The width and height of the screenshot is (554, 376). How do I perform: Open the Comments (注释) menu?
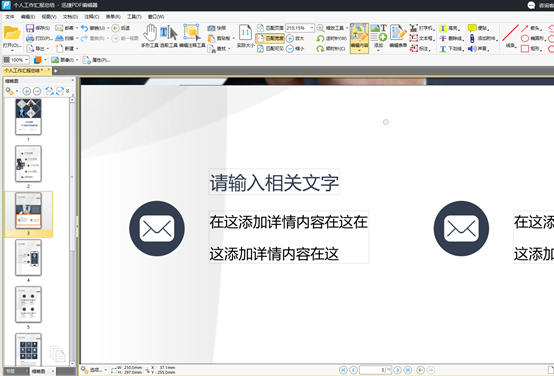point(92,17)
